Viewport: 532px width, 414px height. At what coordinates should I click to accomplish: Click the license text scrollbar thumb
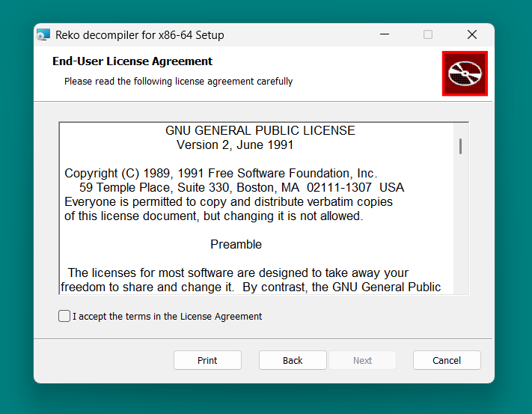coord(460,146)
